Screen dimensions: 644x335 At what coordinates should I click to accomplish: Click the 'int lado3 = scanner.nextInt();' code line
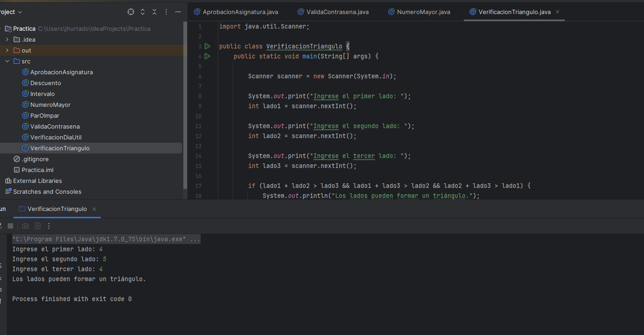point(303,166)
